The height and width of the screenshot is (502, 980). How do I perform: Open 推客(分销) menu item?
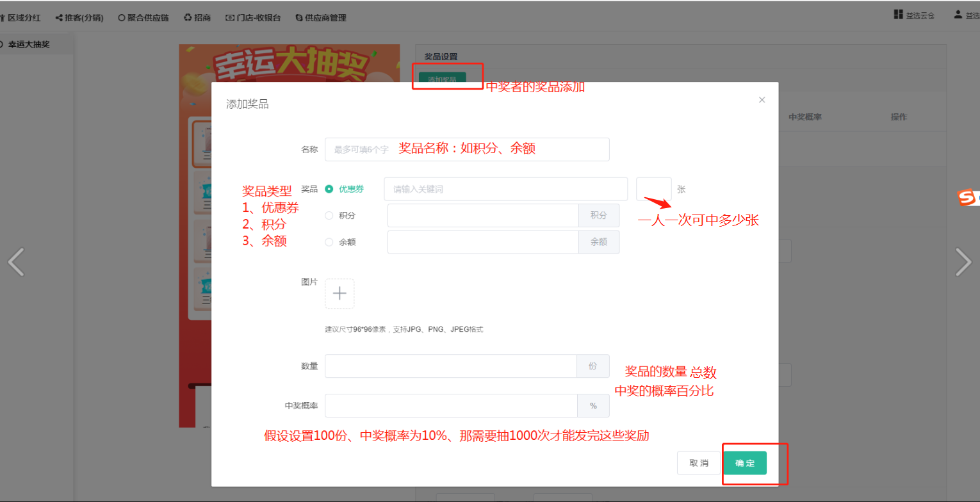point(79,18)
